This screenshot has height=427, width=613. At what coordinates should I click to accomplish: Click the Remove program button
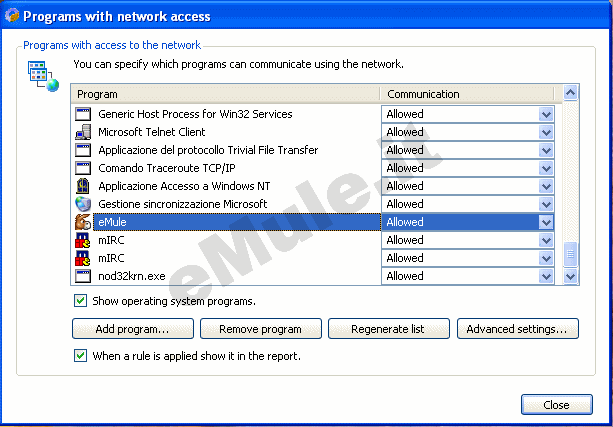(x=261, y=329)
